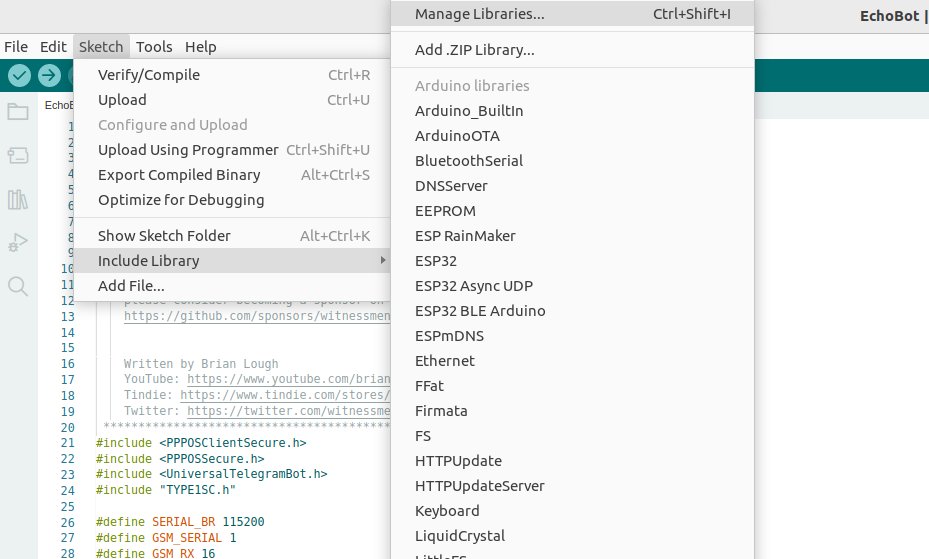Image resolution: width=929 pixels, height=559 pixels.
Task: Select Upload Using Programmer
Action: [232, 150]
